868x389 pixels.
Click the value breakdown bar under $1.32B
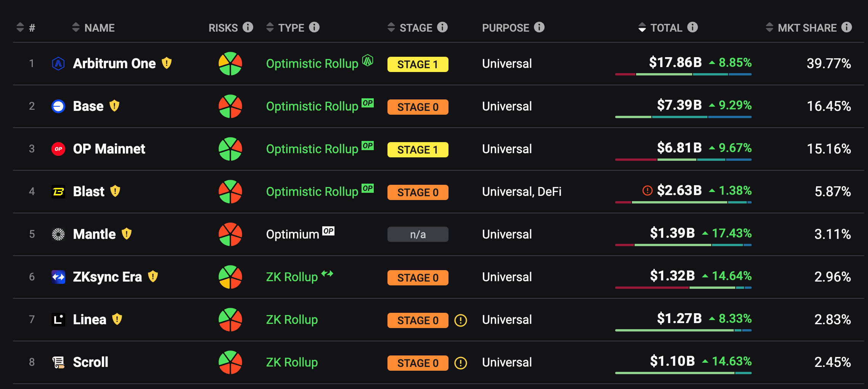683,288
